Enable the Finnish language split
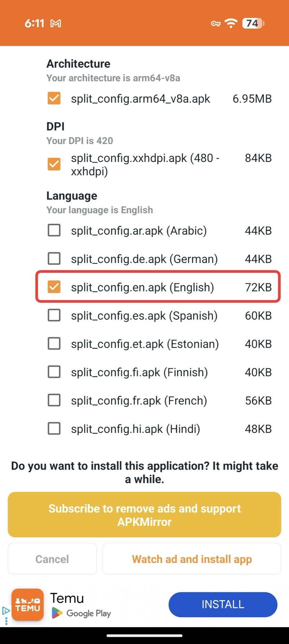 coord(54,372)
